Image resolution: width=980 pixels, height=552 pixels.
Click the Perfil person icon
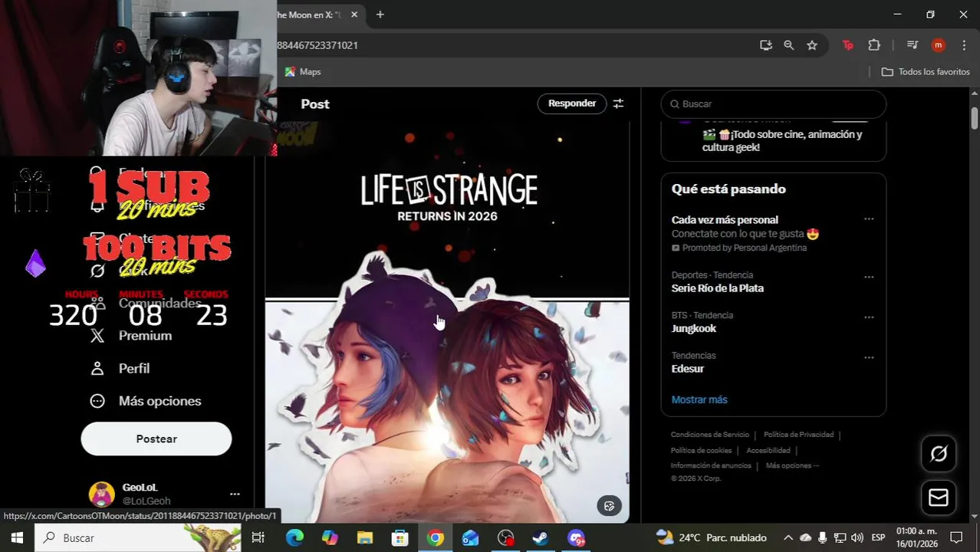pos(97,369)
